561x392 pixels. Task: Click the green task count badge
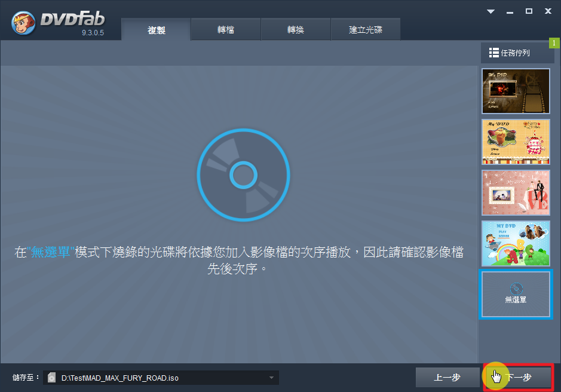(554, 43)
